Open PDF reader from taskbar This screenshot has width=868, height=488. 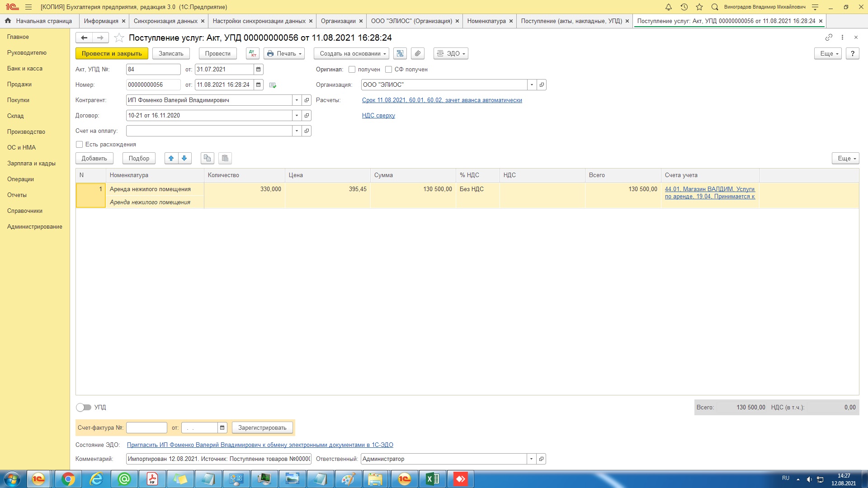click(x=152, y=479)
